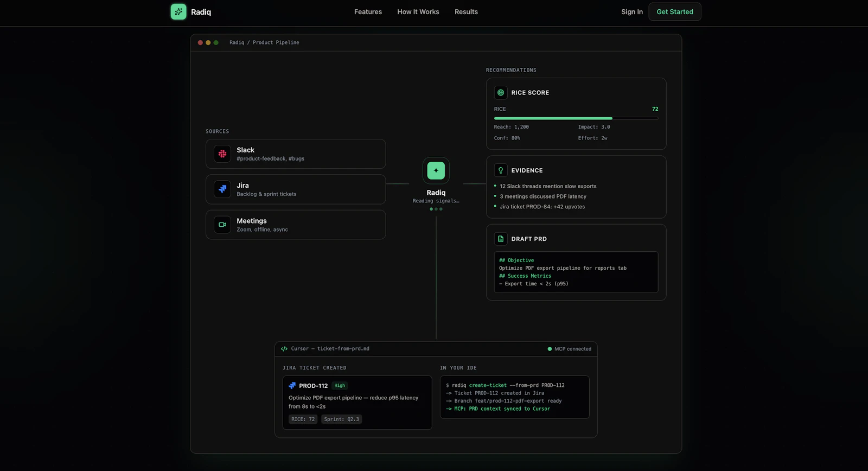Select the Slack source card
This screenshot has height=471, width=868.
pos(296,154)
